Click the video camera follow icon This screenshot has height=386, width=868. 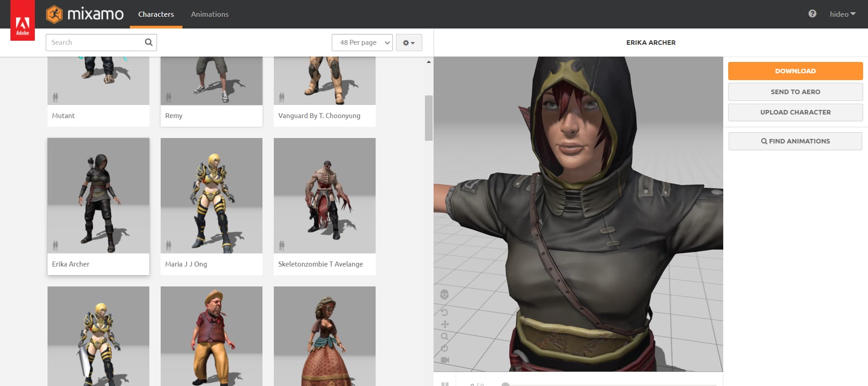click(x=445, y=360)
